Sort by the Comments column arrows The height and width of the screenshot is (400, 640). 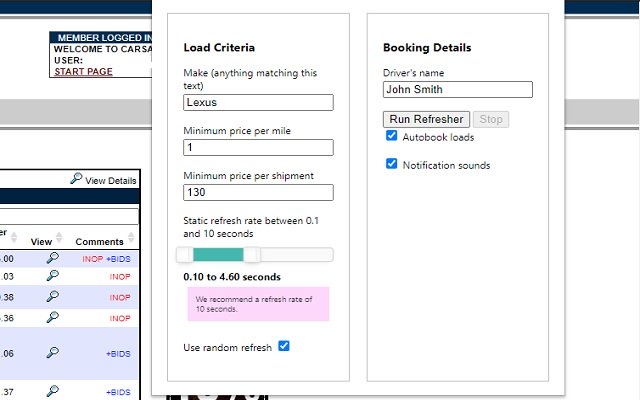point(131,238)
